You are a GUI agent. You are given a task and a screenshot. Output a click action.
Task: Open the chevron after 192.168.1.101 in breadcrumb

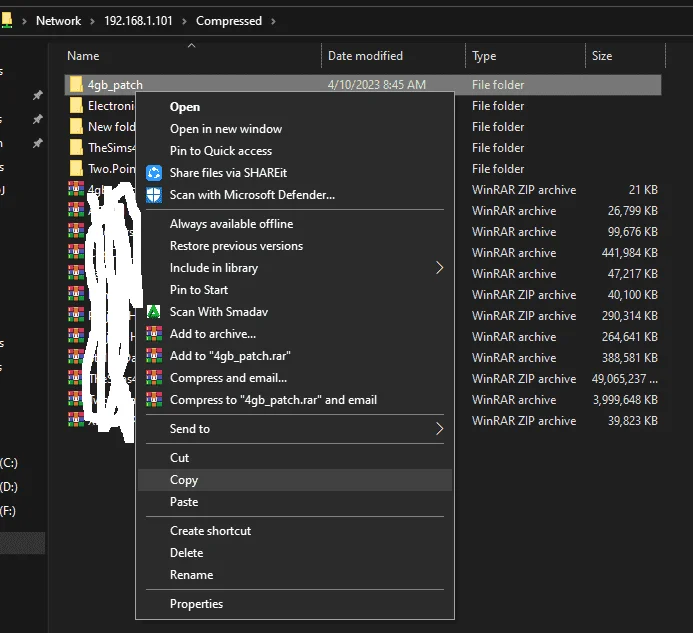click(184, 21)
